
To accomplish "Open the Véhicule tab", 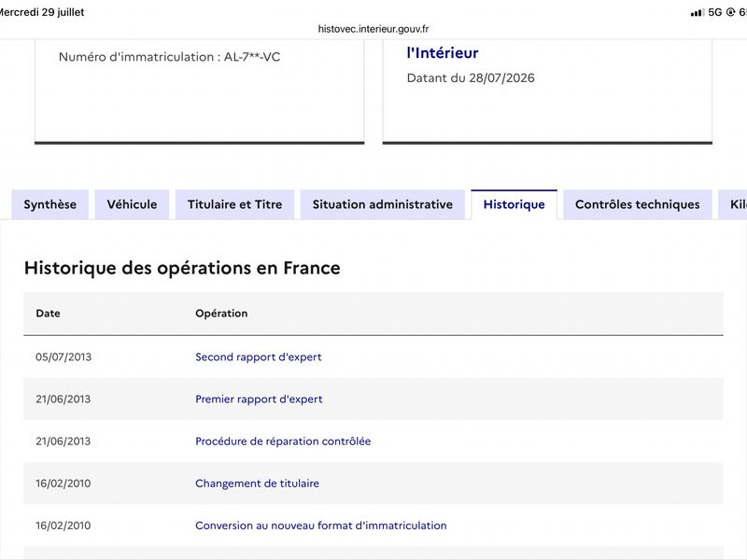I will [132, 204].
